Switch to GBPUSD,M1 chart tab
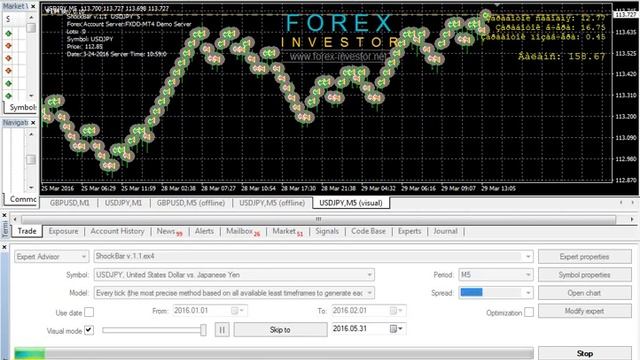This screenshot has width=640, height=360. [69, 203]
